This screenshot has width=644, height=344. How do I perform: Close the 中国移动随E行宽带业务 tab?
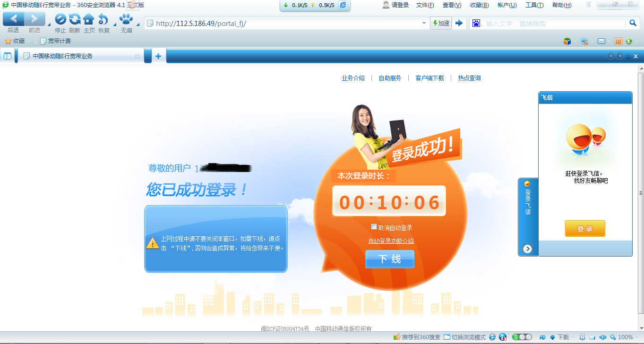[137, 56]
